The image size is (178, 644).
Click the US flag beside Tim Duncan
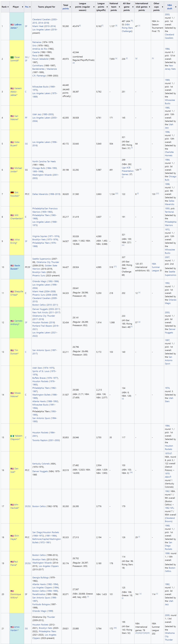point(12,350)
